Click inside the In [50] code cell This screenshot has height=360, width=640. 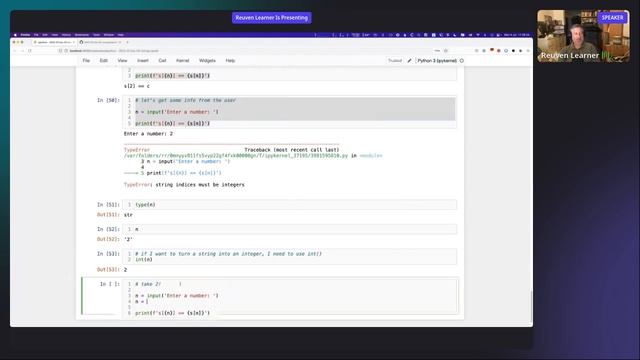(290, 112)
